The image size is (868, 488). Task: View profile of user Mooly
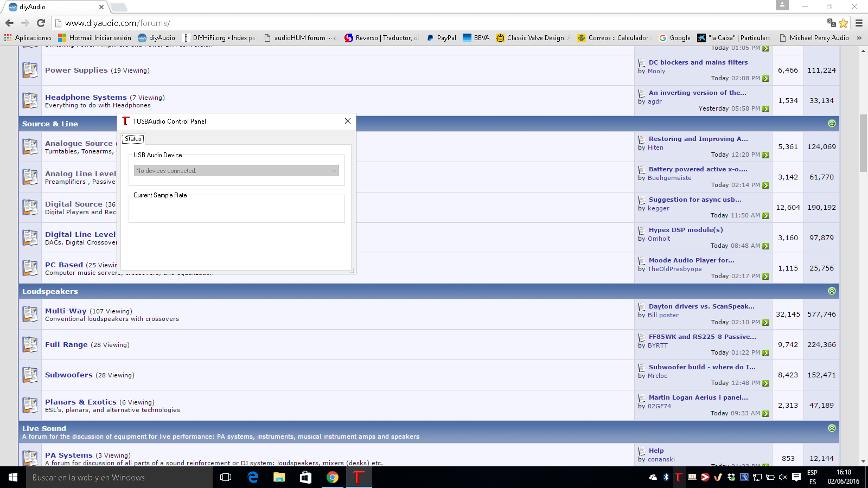pos(656,71)
